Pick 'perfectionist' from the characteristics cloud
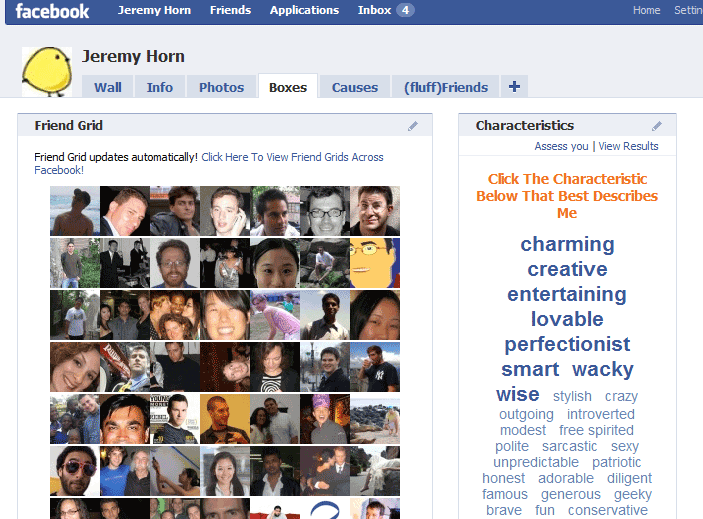The width and height of the screenshot is (703, 519). [x=567, y=344]
